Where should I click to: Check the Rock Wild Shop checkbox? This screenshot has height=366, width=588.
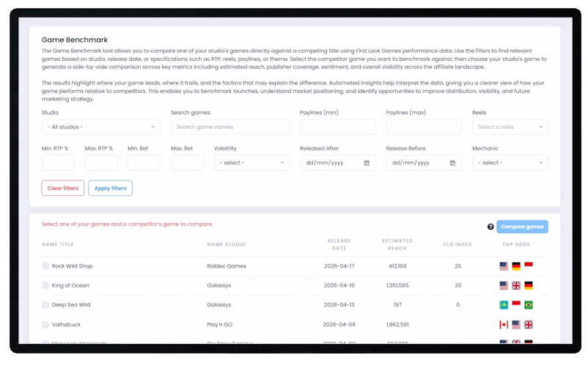pos(45,266)
